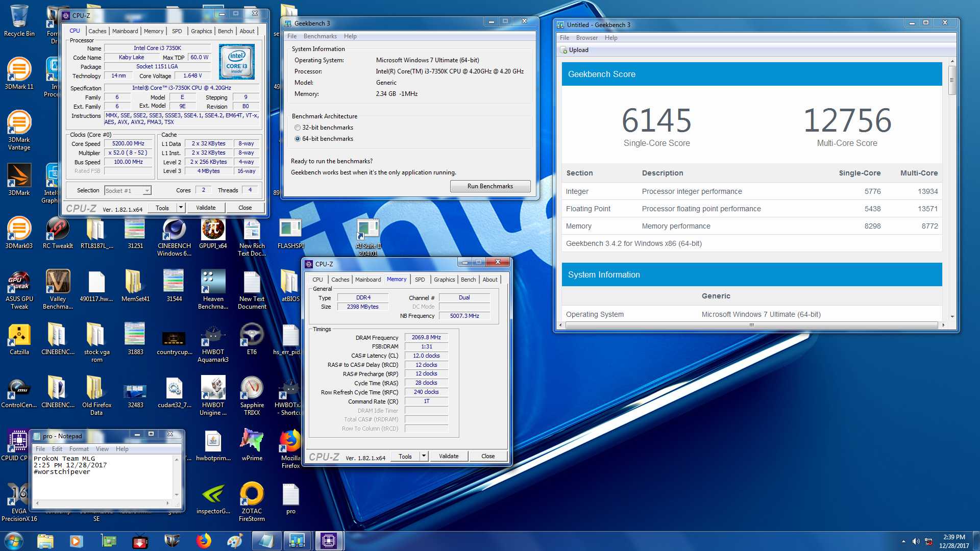Open the View menu in Notepad
The width and height of the screenshot is (980, 551).
point(102,449)
